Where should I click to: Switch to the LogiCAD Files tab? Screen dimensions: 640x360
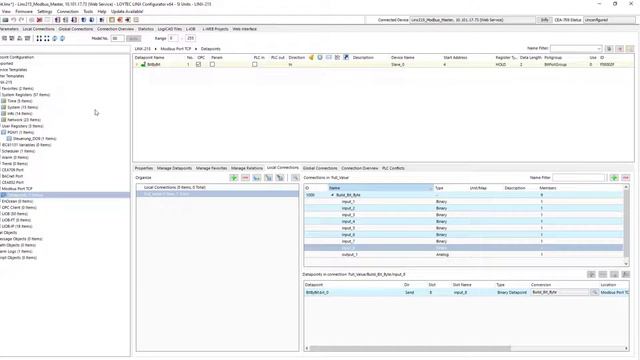170,29
